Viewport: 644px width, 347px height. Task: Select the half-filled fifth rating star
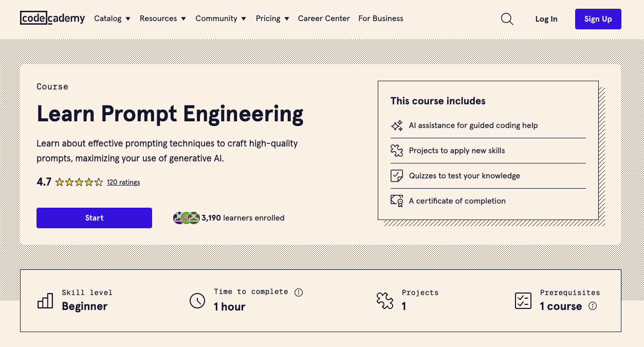99,181
